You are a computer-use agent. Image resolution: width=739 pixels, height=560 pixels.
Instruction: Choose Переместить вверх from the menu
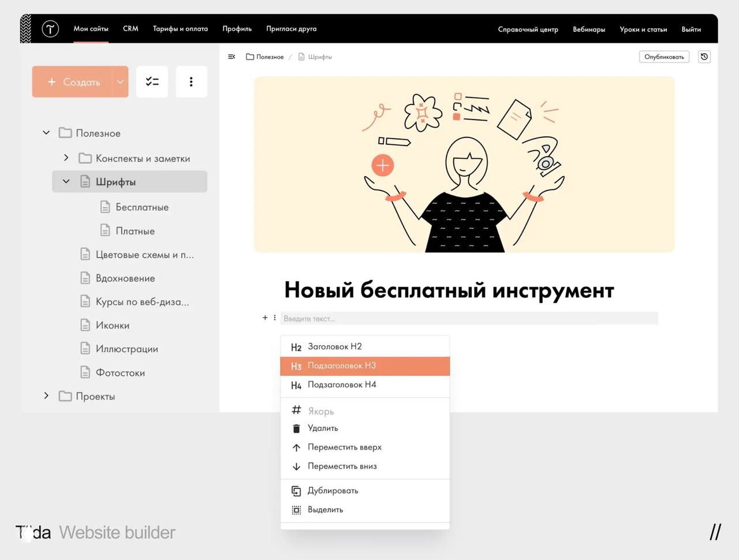pos(345,447)
